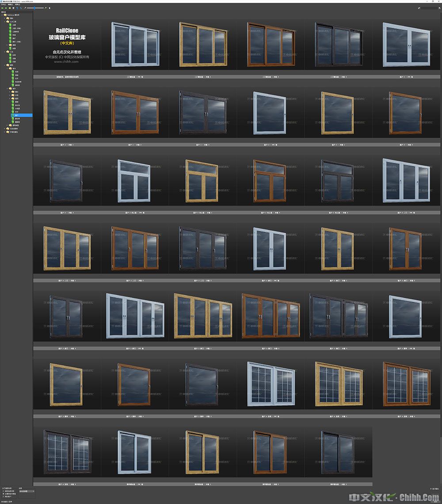
Task: Select the highlighted 窗户 library item in tree
Action: pos(18,115)
